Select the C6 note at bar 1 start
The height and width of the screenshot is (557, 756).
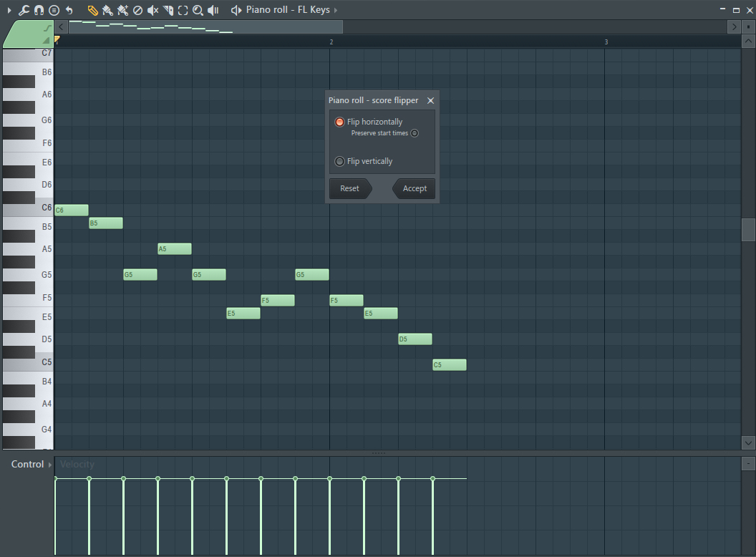point(72,210)
